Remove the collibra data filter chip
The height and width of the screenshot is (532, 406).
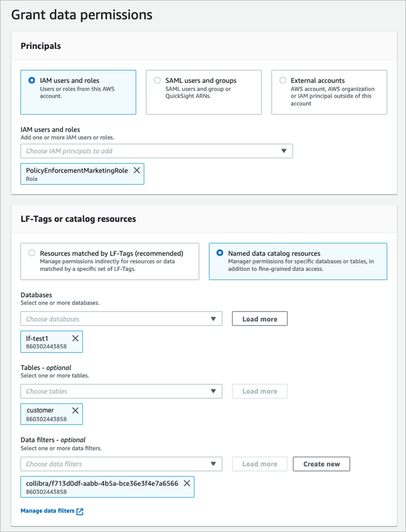(187, 483)
